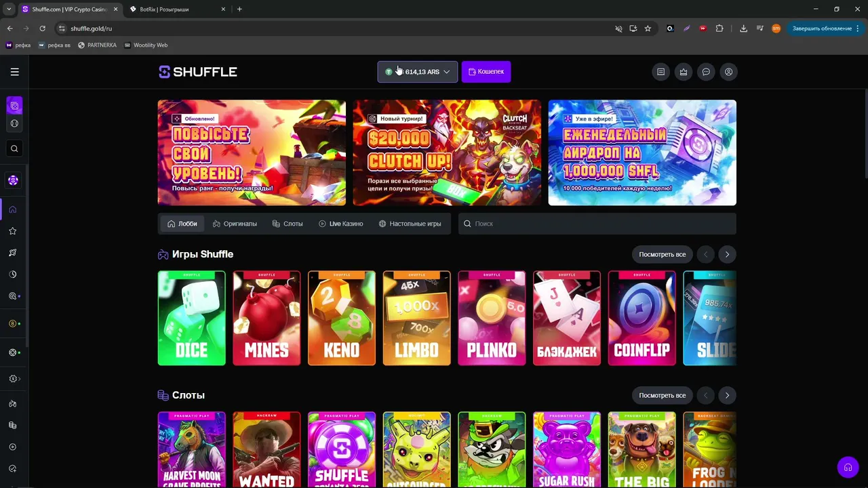Open the Wanted slot card
868x488 pixels.
point(267,450)
